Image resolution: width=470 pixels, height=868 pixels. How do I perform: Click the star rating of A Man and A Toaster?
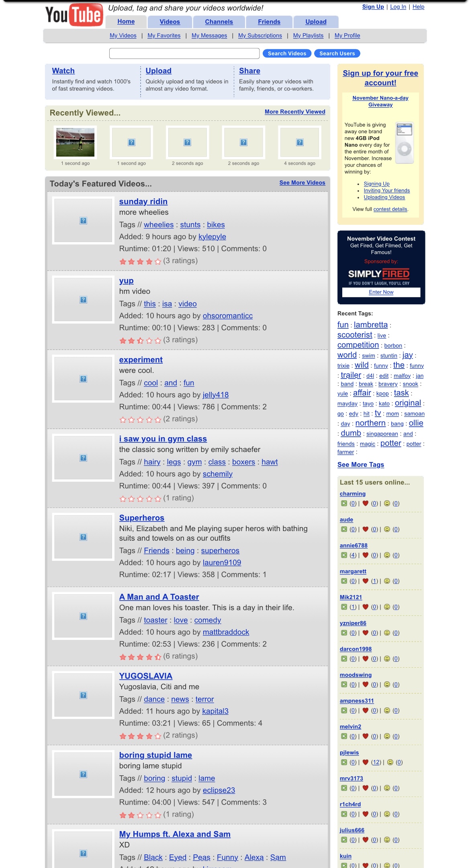click(x=140, y=657)
